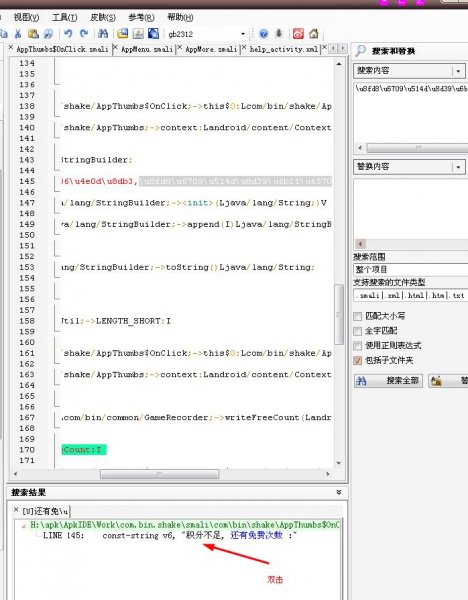Close the AppThumbs$OnClick.smali tab with its X
468x600 pixels.
coord(11,47)
